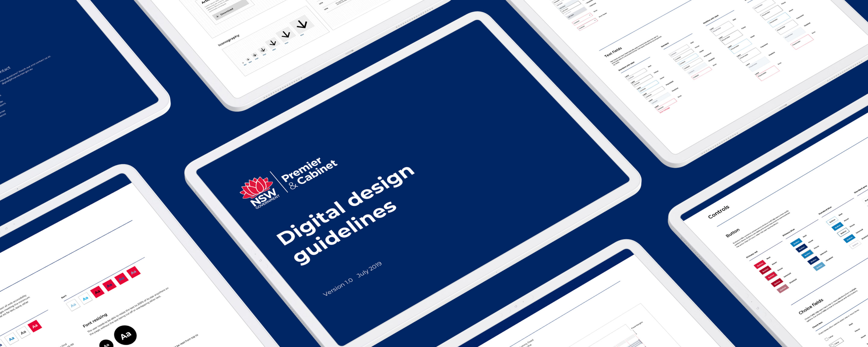Screen dimensions: 868x347
Task: Click the Primary red Rest button
Action: [760, 264]
